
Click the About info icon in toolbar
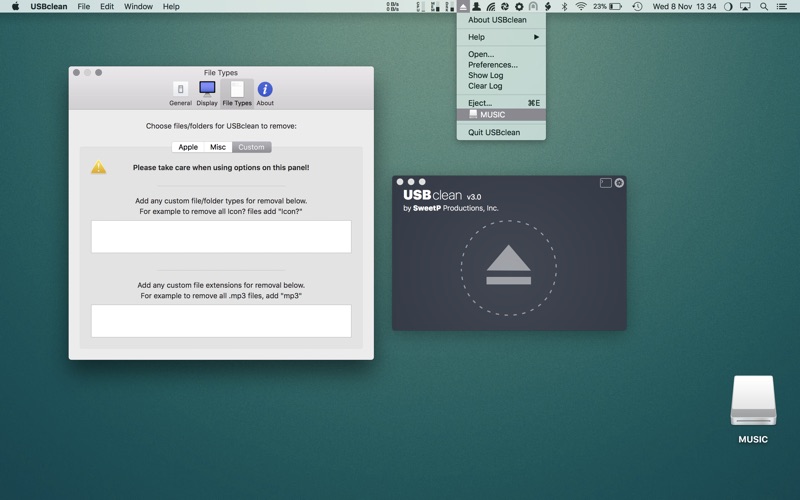point(265,93)
